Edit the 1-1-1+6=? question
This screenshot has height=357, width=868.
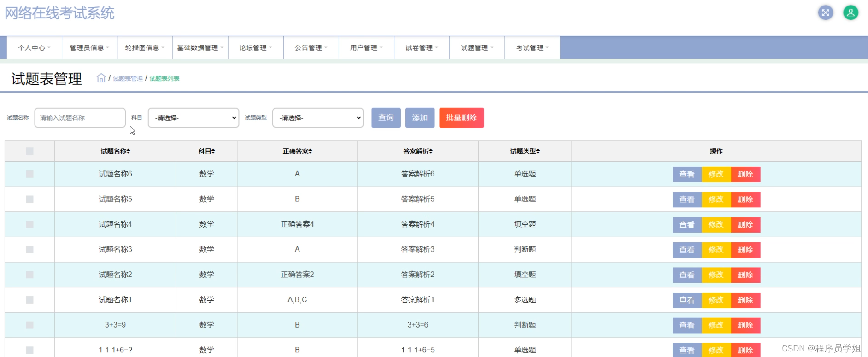[716, 350]
